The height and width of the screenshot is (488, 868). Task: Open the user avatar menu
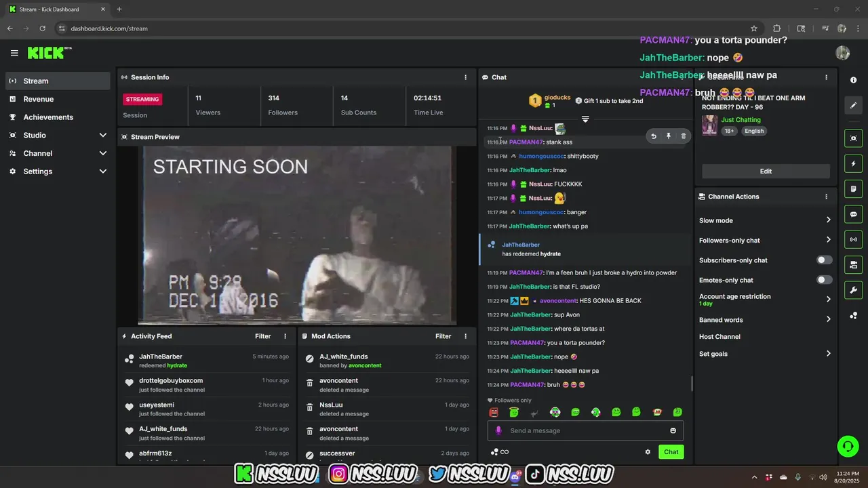(843, 53)
